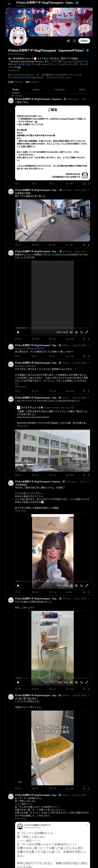This screenshot has width=98, height=868.
Task: Click the Grok icon on the profile
Action: coord(68,41)
